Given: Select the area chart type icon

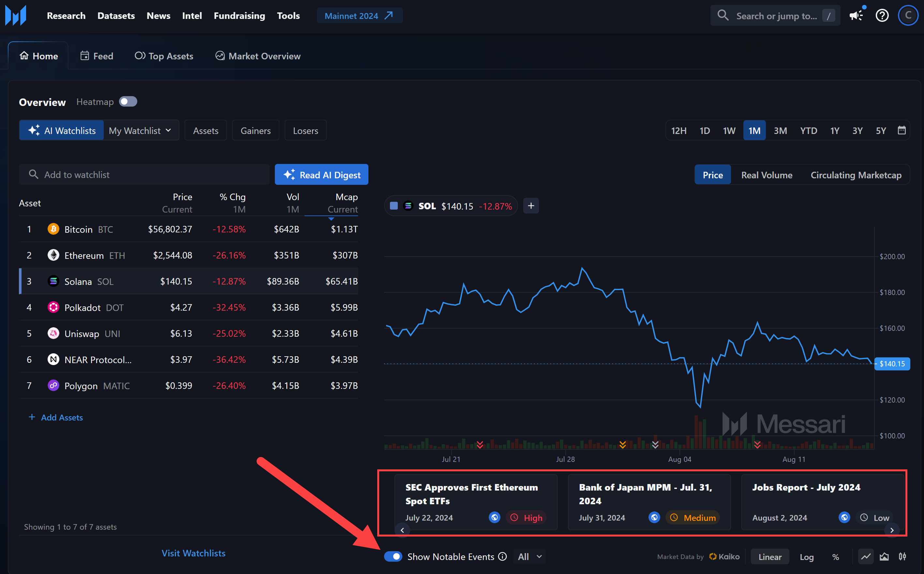Looking at the screenshot, I should click(884, 556).
